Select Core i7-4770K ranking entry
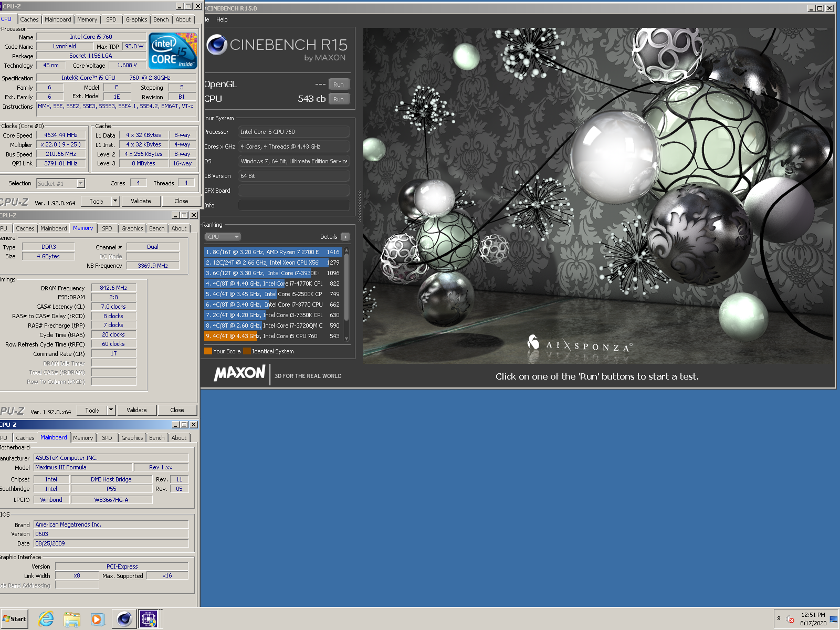This screenshot has height=630, width=840. (273, 283)
